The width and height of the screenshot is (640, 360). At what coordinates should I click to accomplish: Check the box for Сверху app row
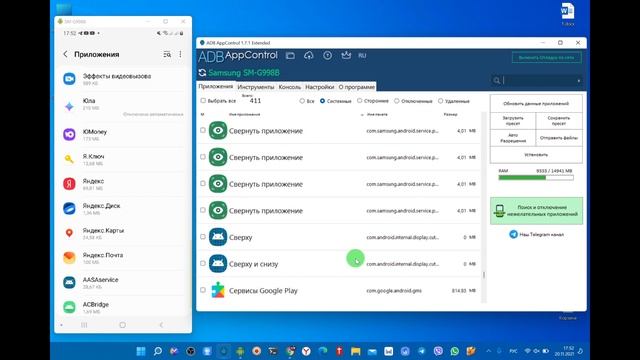(203, 237)
